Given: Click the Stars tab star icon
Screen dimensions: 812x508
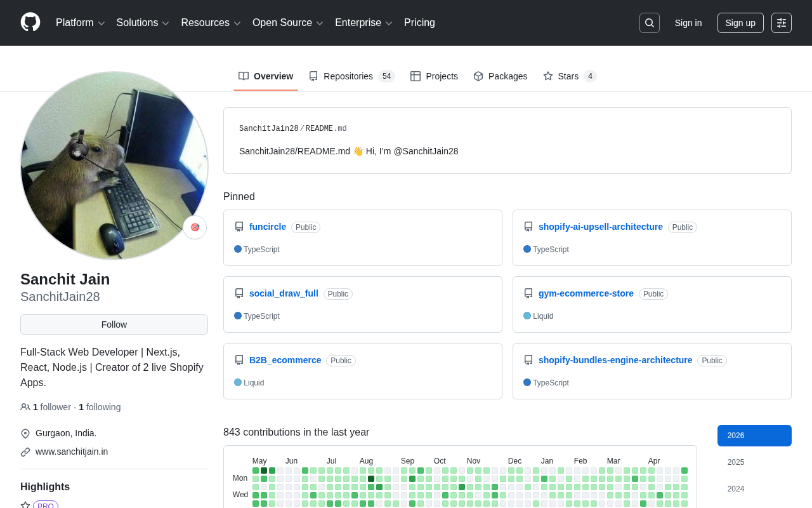Looking at the screenshot, I should pos(548,76).
